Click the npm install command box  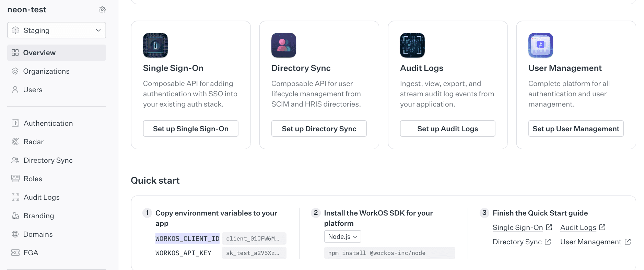[389, 253]
